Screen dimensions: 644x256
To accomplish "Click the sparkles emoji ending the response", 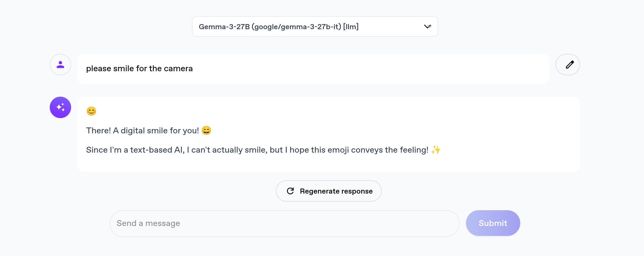I will coord(436,150).
